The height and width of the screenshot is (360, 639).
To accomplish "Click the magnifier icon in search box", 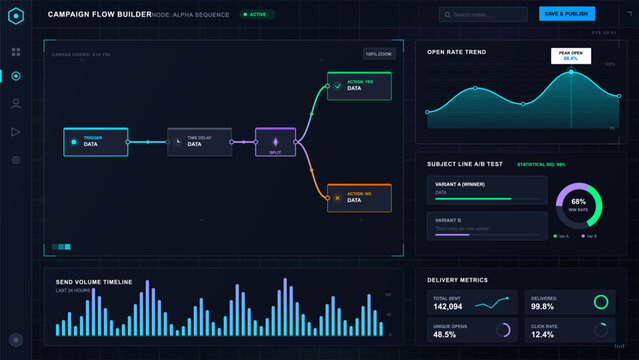I will click(x=447, y=15).
